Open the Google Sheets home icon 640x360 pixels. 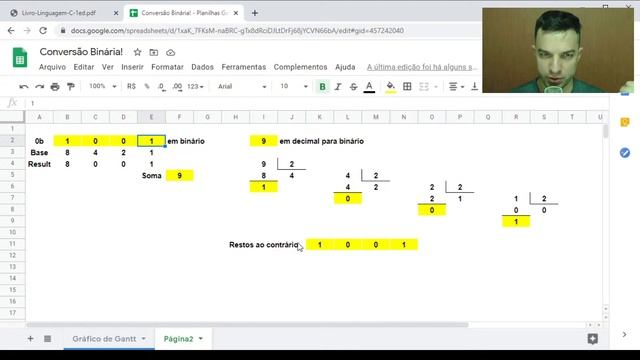point(20,58)
